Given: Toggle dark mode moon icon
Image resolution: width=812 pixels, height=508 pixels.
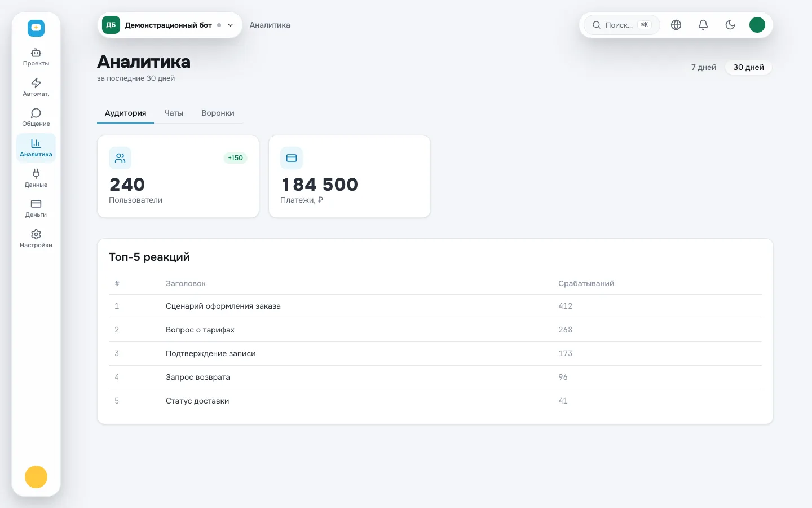Looking at the screenshot, I should [730, 25].
